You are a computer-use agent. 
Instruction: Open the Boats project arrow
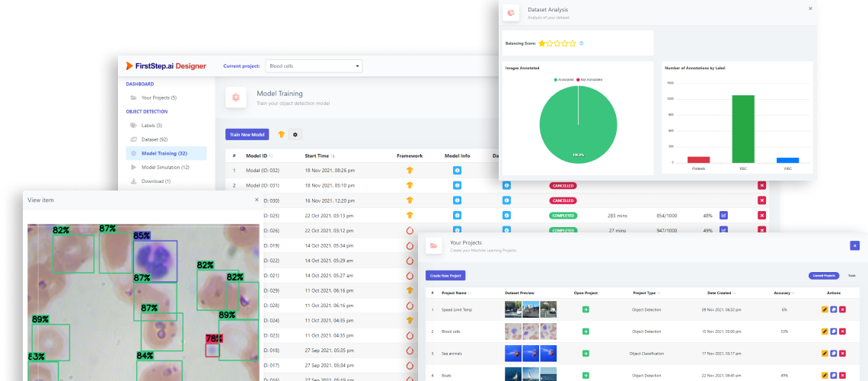[586, 375]
